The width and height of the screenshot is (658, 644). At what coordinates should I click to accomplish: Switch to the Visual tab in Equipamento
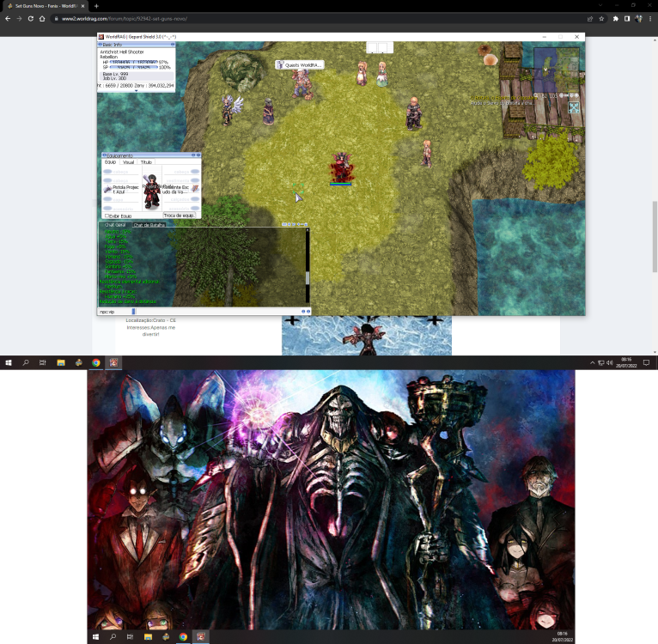tap(128, 162)
